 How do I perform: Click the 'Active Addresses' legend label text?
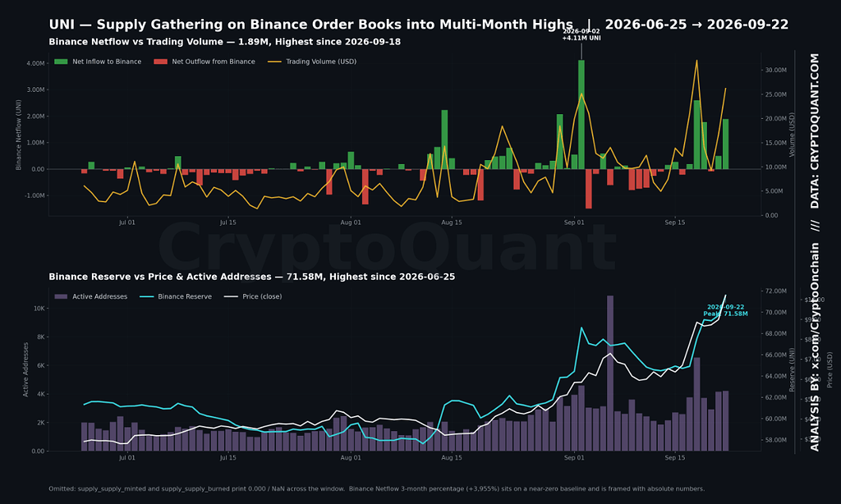(99, 296)
